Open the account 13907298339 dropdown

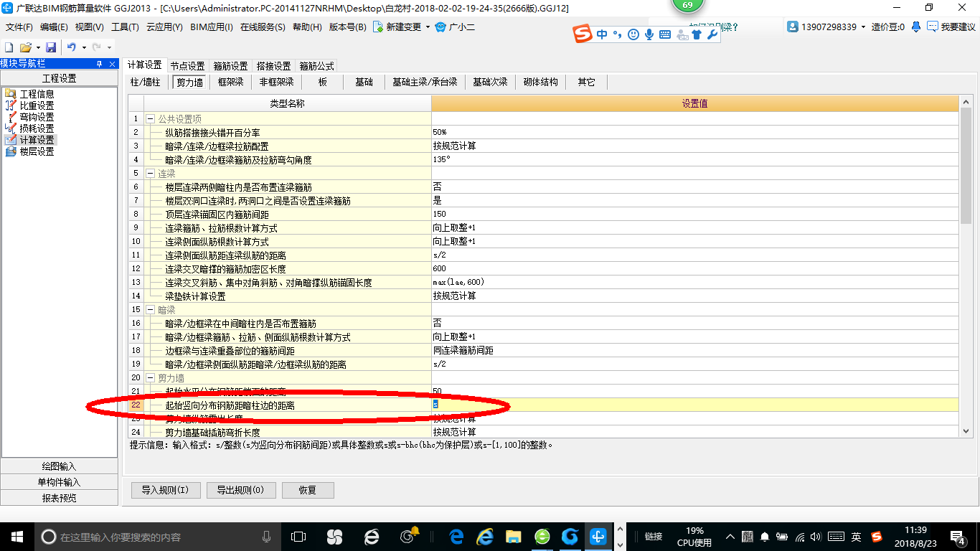(x=863, y=27)
